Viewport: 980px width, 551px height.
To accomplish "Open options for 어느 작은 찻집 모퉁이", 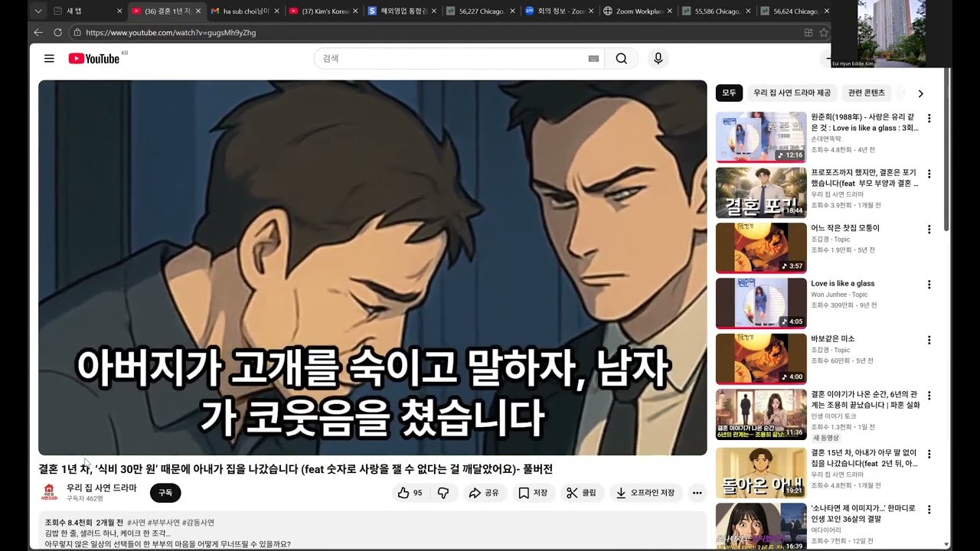I will pyautogui.click(x=929, y=229).
